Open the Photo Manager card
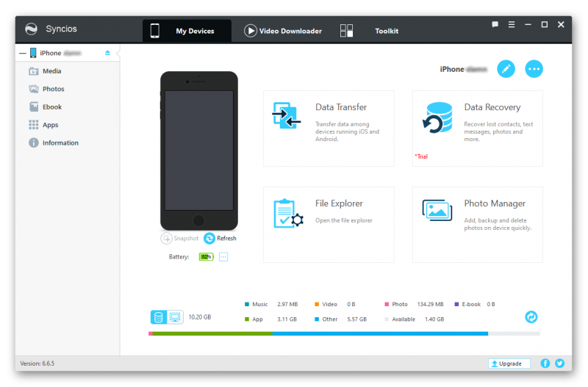The height and width of the screenshot is (387, 588). (x=477, y=225)
